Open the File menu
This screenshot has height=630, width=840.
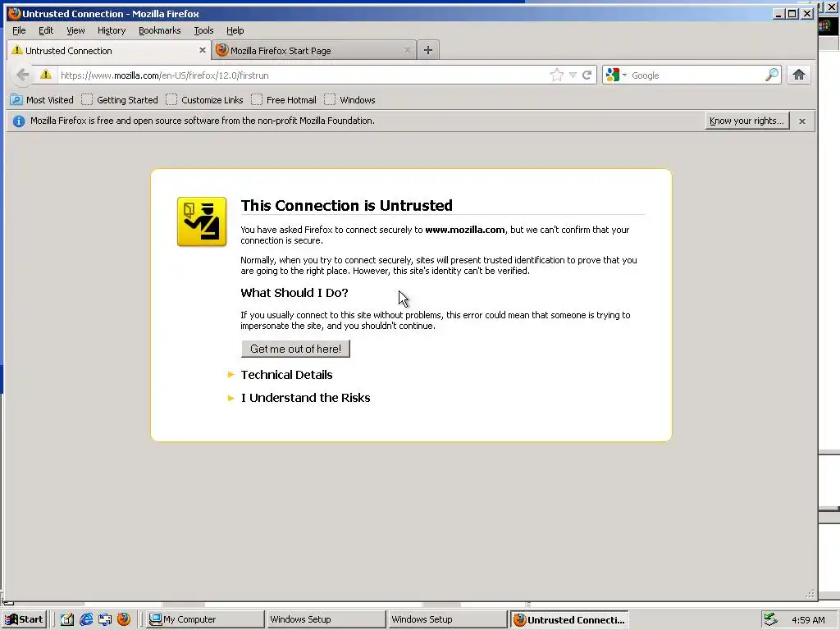click(19, 30)
